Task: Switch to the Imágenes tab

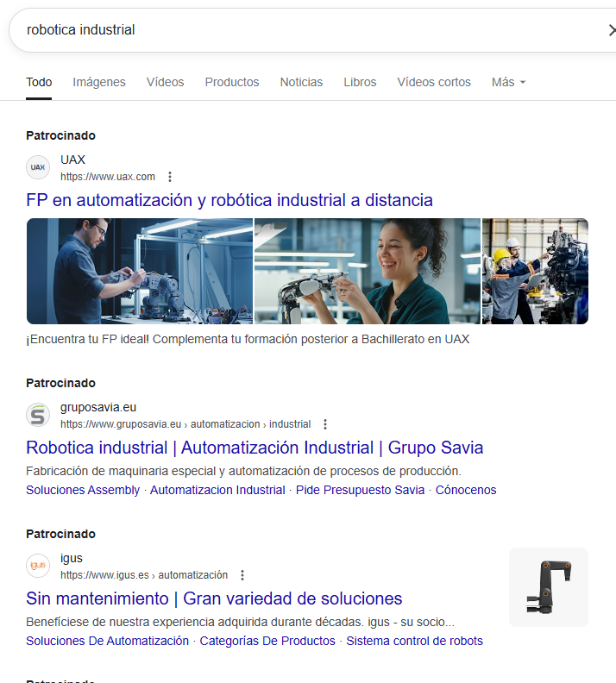Action: tap(99, 82)
